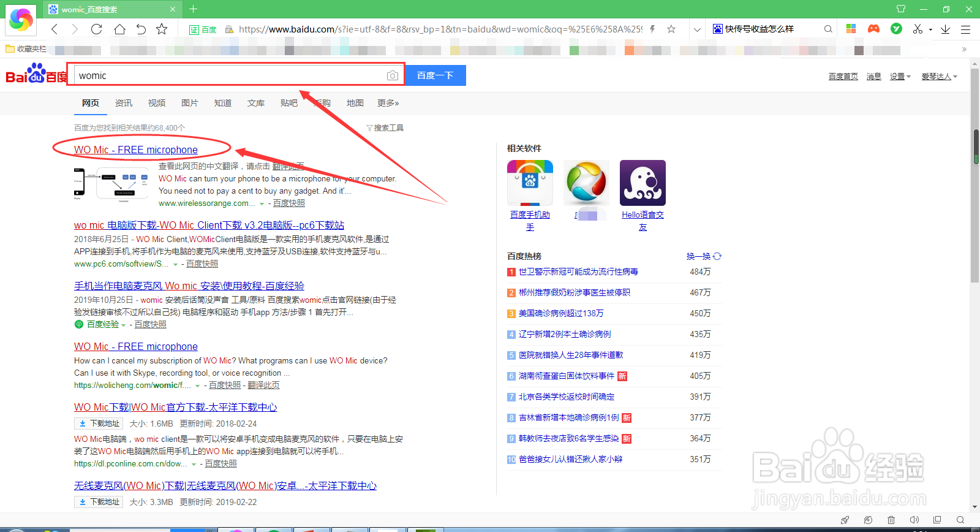Click the star icon inside address bar
This screenshot has height=532, width=980.
[x=671, y=29]
